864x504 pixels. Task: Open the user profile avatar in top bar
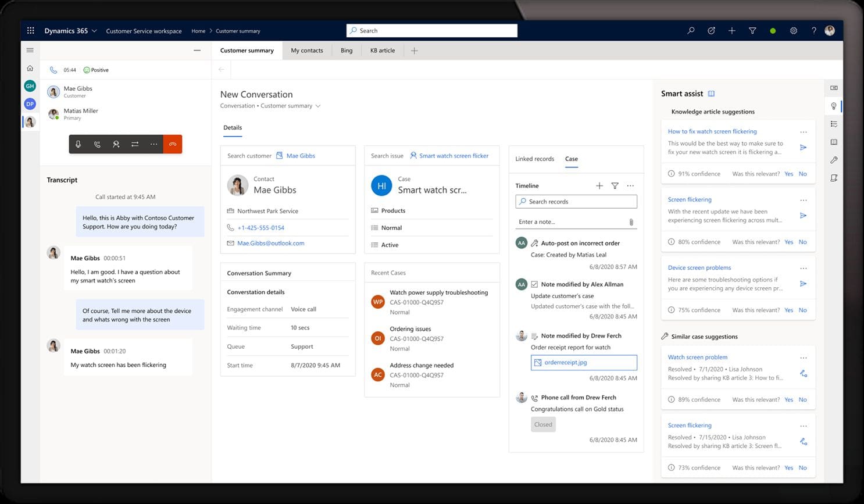tap(830, 31)
